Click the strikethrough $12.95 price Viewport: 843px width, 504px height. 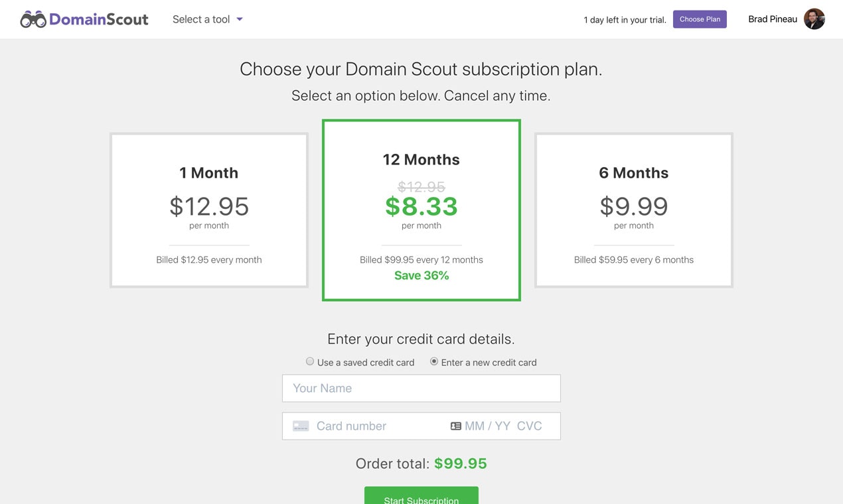tap(421, 186)
